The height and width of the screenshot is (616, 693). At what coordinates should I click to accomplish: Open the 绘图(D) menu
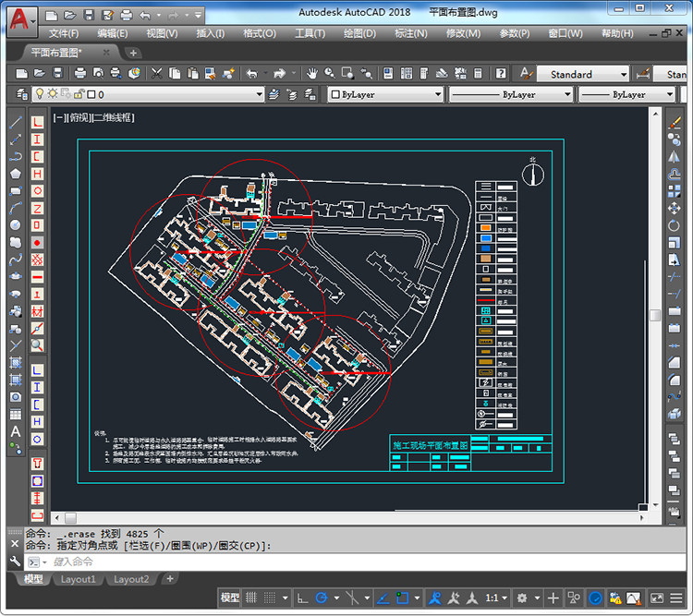pos(359,34)
